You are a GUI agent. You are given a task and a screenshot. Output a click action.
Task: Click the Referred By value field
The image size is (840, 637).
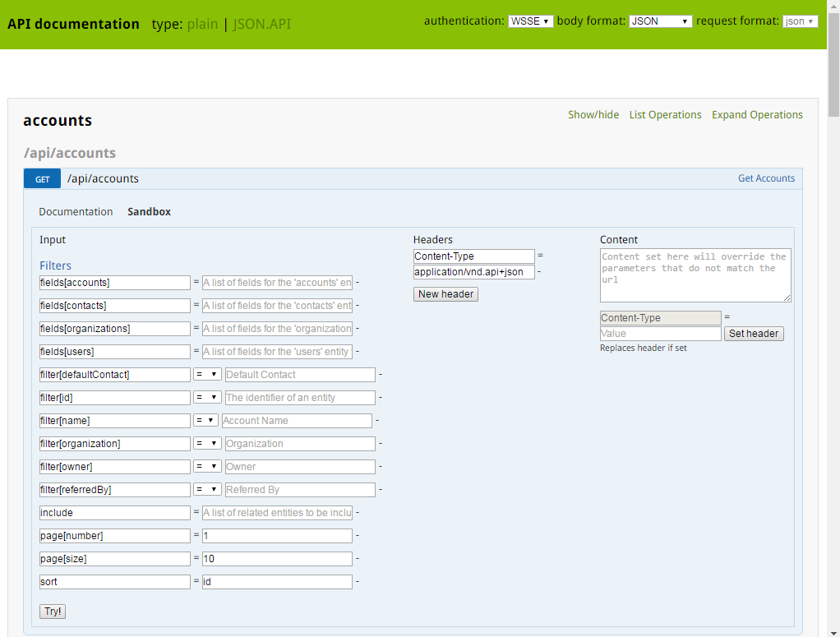(300, 490)
